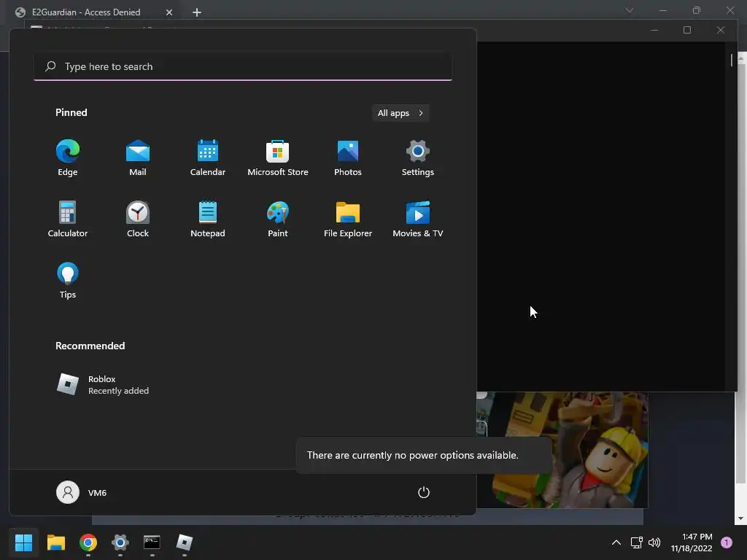
Task: Launch Notepad from pinned apps
Action: pos(208,219)
